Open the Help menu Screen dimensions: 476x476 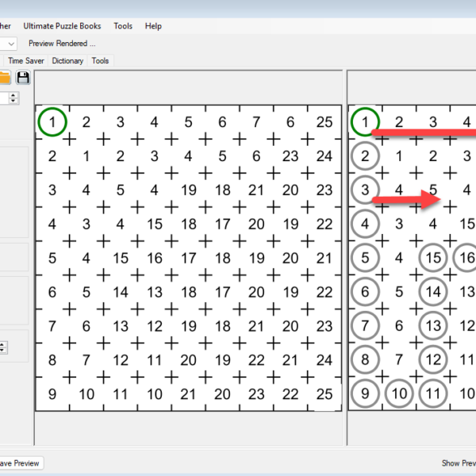tap(153, 26)
